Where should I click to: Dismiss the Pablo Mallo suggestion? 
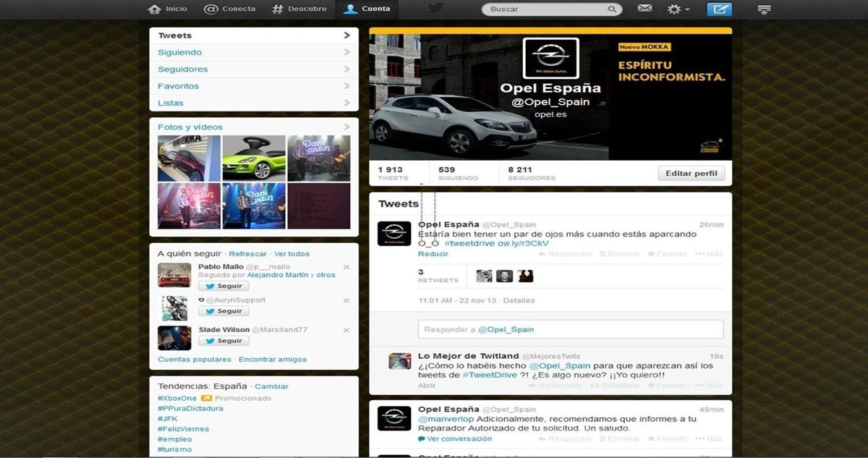[346, 267]
